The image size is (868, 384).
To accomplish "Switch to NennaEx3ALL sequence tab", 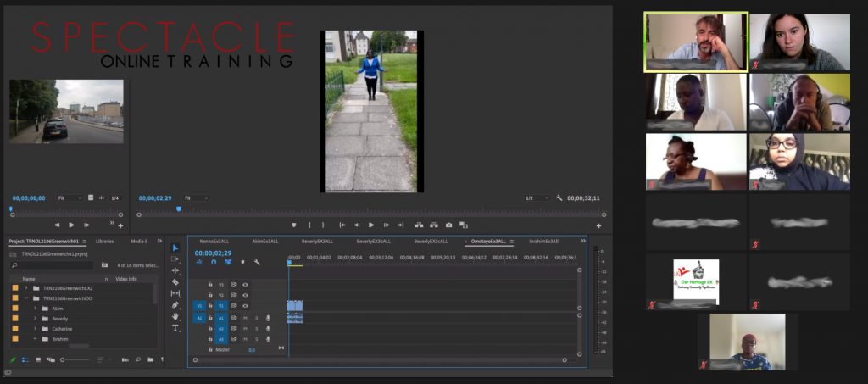I will [x=214, y=242].
